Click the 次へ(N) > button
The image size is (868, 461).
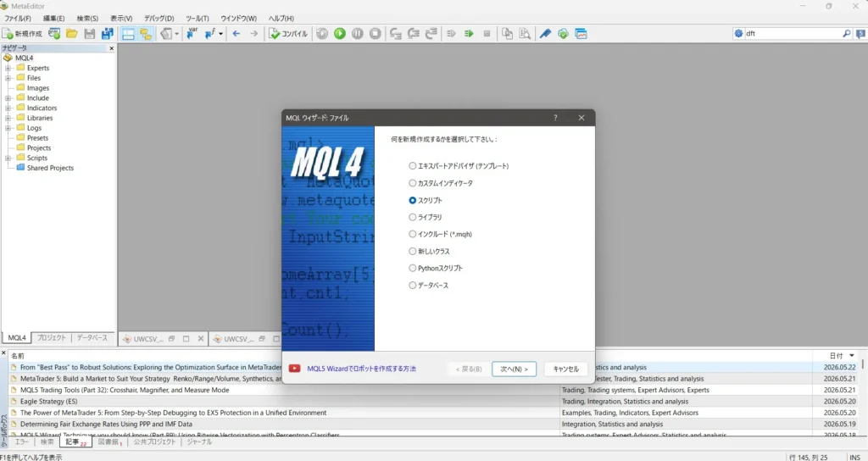click(514, 369)
